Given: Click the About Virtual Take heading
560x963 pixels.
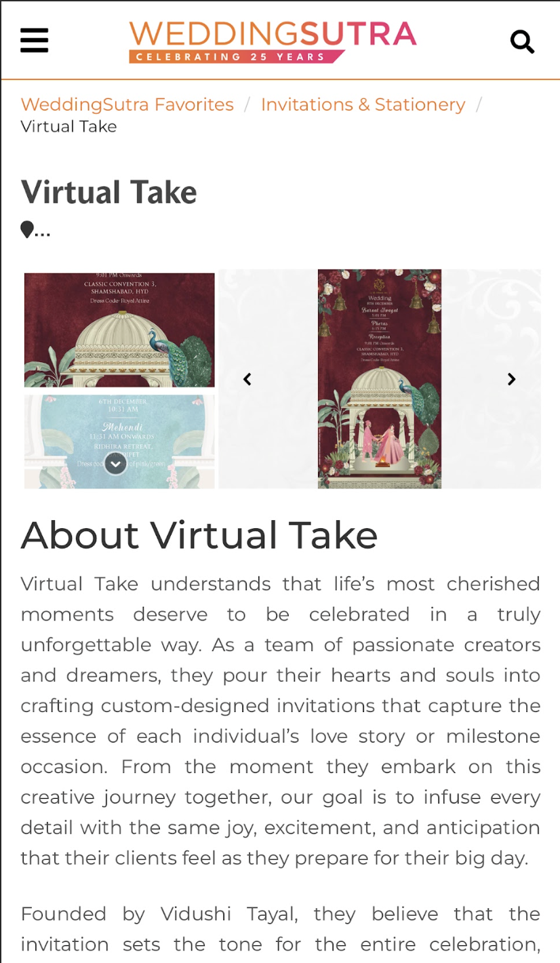Looking at the screenshot, I should coord(199,535).
